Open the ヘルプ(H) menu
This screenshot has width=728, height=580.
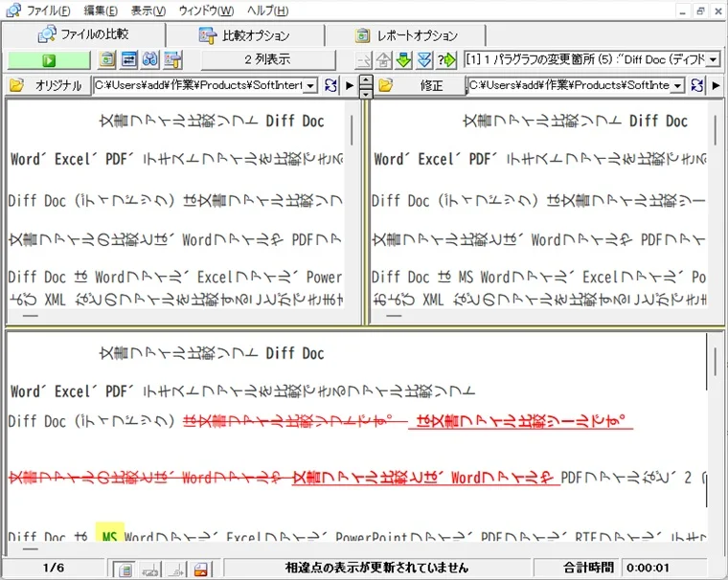coord(268,11)
